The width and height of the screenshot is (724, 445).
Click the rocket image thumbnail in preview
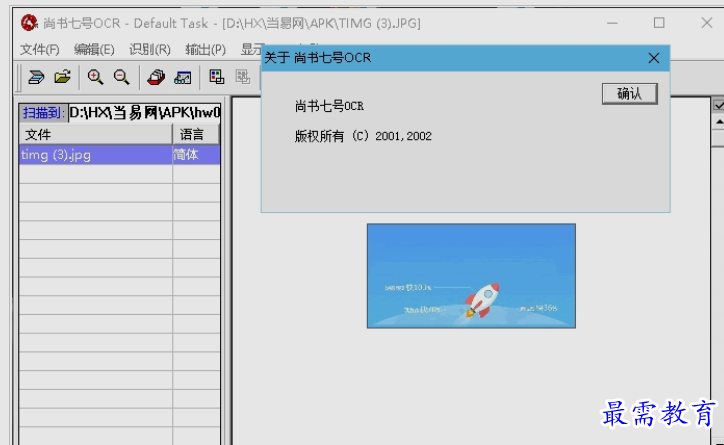(471, 276)
